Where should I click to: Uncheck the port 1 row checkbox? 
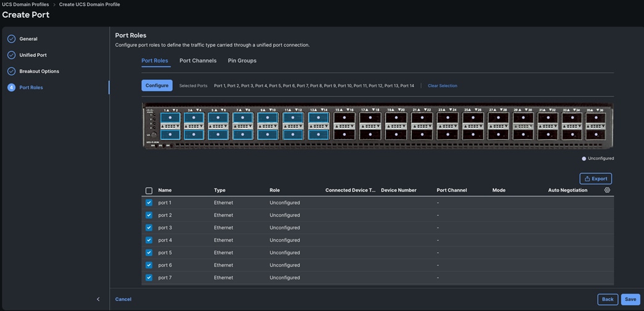[x=149, y=202]
